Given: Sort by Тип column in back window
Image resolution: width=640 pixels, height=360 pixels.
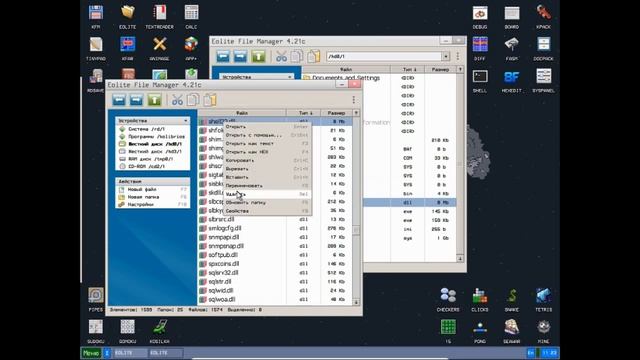Looking at the screenshot, I should [x=407, y=69].
